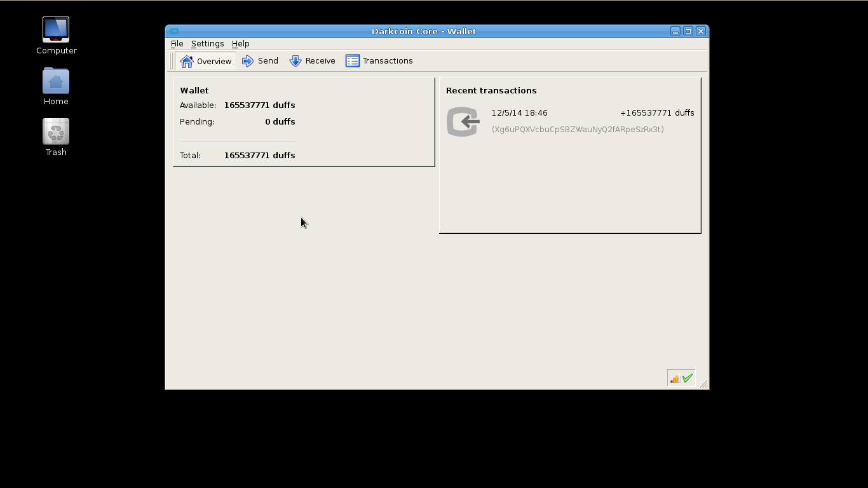
Task: Click the Receive download icon
Action: tap(295, 61)
